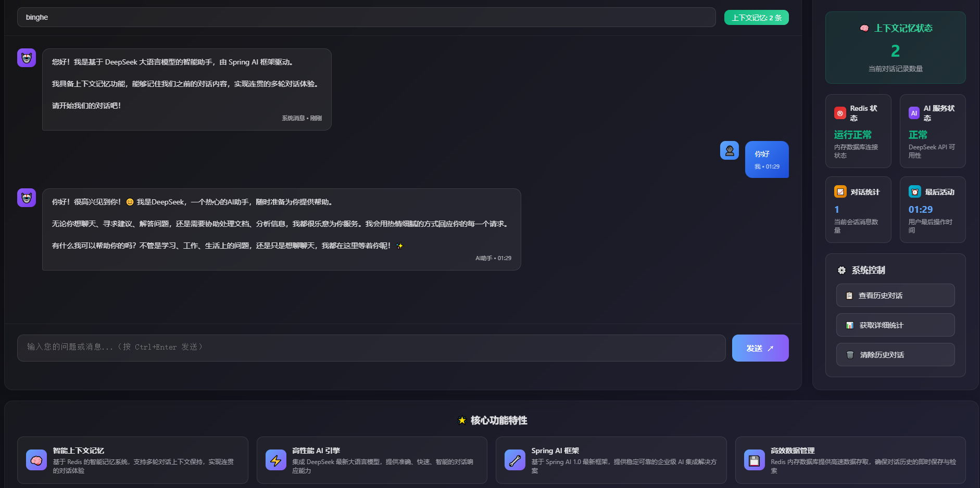The width and height of the screenshot is (980, 488).
Task: Click the bot avatar on the system welcome message
Action: click(x=27, y=58)
